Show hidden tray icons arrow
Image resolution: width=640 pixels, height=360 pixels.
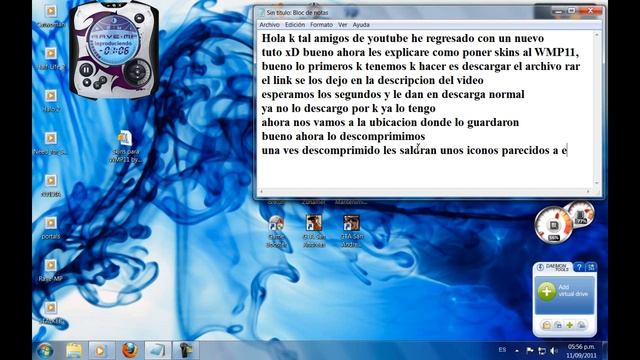pos(517,350)
